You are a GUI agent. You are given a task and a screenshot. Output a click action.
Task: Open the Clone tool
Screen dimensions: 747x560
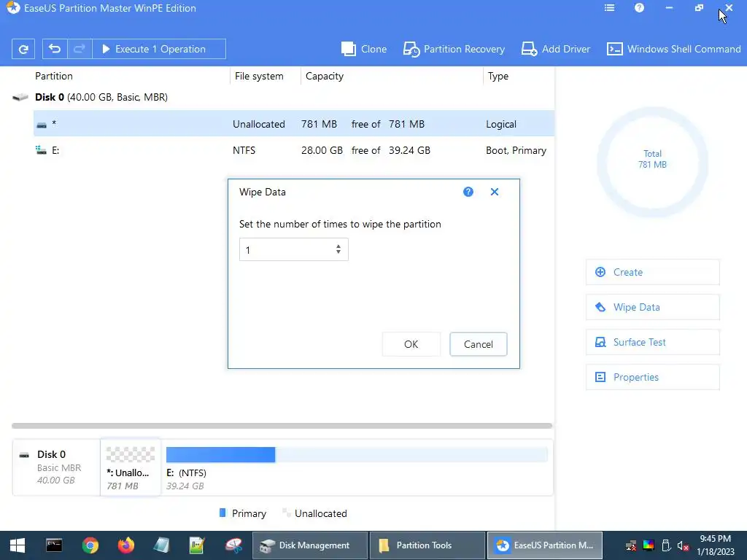(364, 49)
